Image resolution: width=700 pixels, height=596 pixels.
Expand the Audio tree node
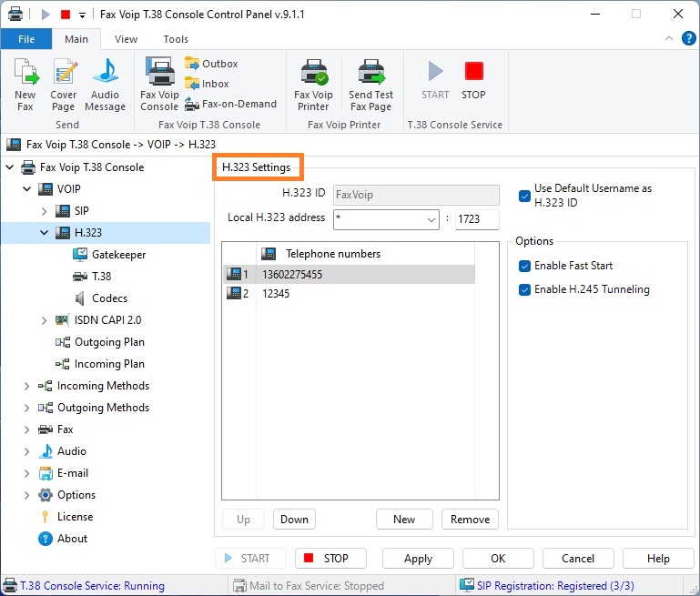tap(26, 451)
